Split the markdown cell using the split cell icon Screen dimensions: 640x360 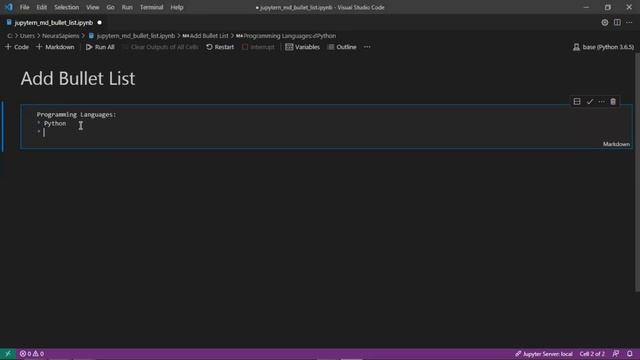pos(577,102)
